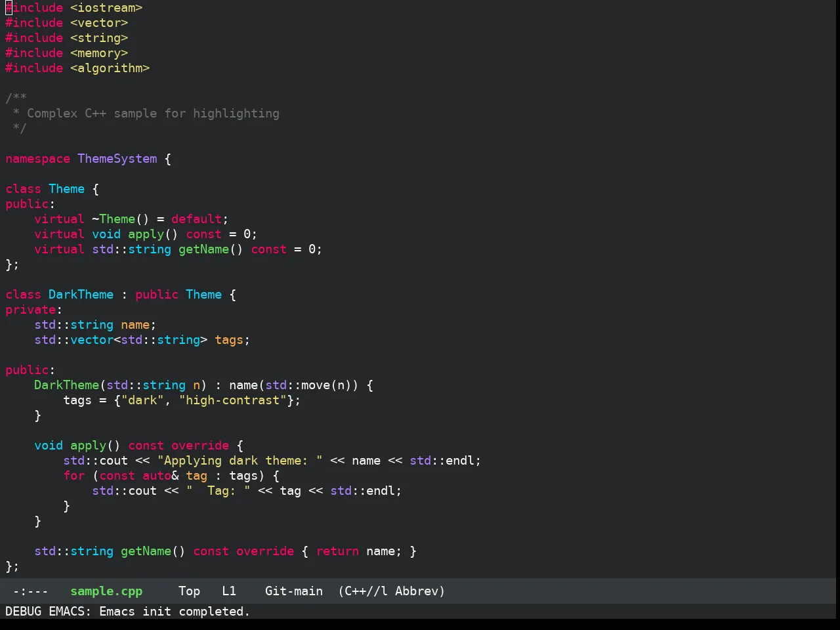Click the 'vector' type in std::vector<std::string>
The width and height of the screenshot is (840, 630).
pos(92,340)
